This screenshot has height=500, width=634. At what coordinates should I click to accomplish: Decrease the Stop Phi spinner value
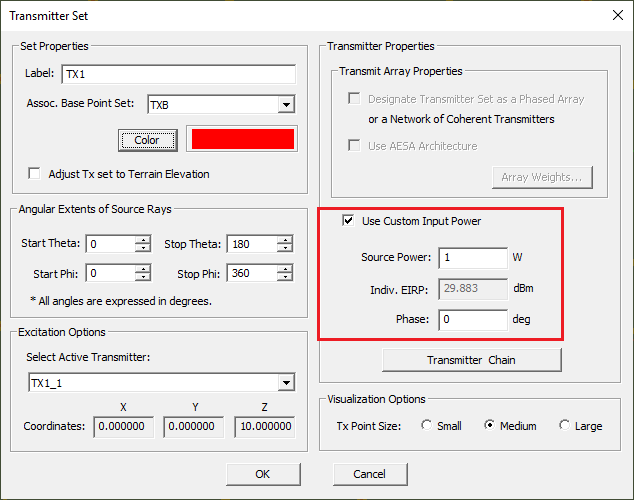point(286,277)
